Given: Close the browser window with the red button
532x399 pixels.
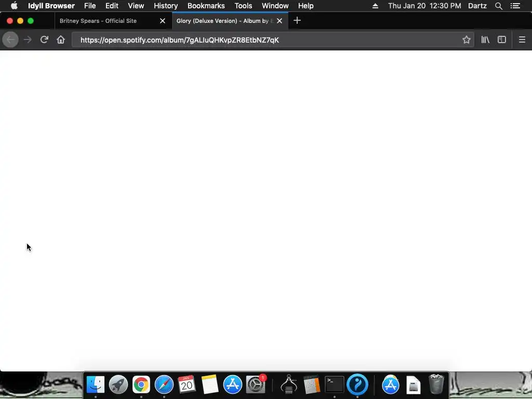Looking at the screenshot, I should pos(10,21).
